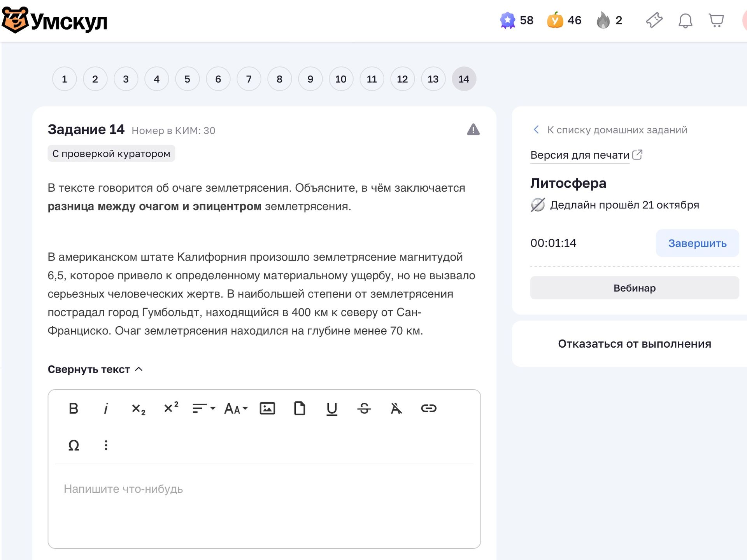Go to task 5
The image size is (747, 560).
pos(187,79)
